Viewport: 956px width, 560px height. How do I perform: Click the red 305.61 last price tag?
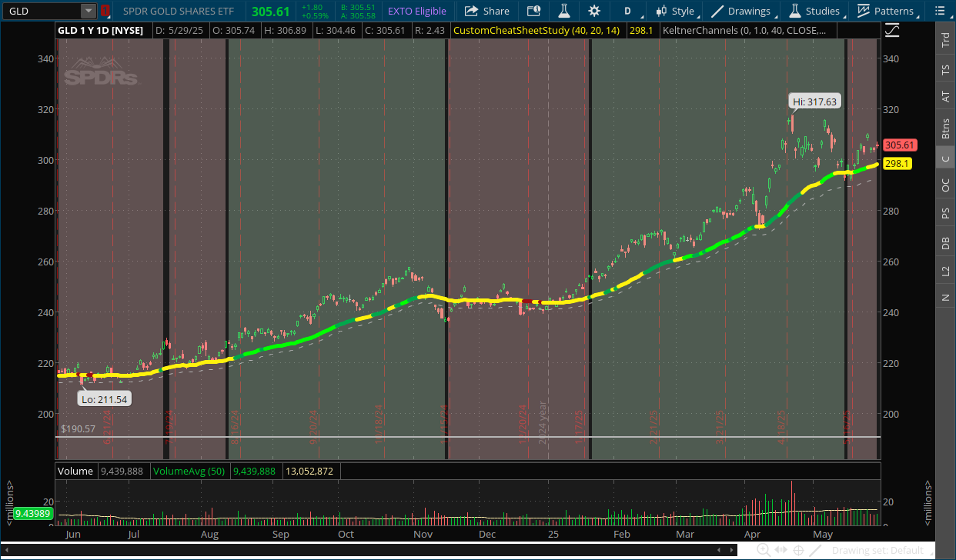point(899,145)
